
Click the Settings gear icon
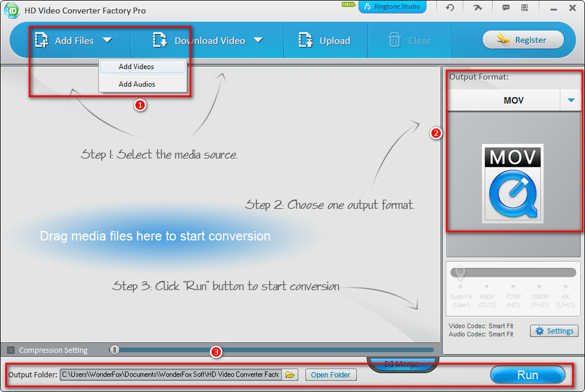pyautogui.click(x=539, y=331)
